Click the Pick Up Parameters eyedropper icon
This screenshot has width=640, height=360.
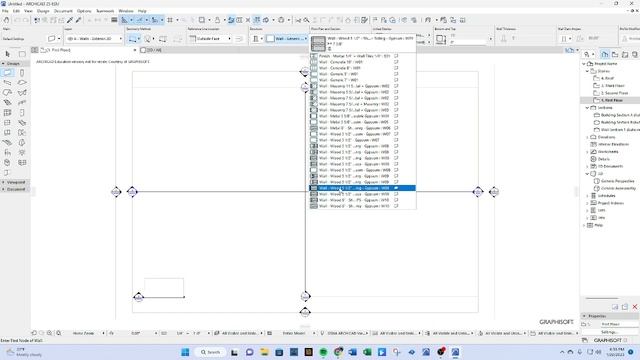(x=70, y=20)
